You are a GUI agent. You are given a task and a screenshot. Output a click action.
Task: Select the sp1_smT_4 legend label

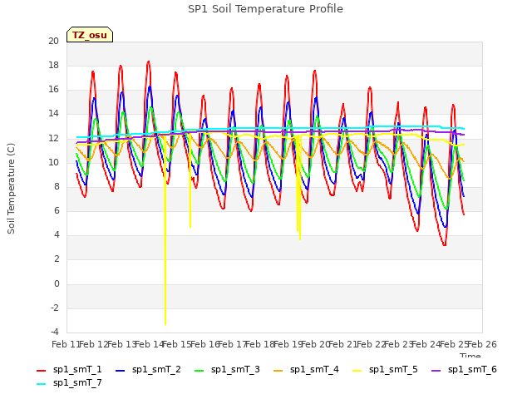click(314, 369)
